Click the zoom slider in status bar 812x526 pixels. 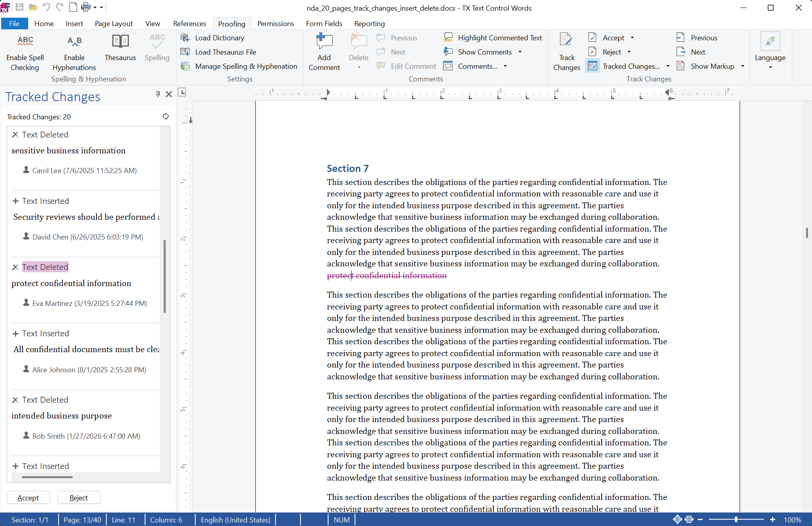736,520
